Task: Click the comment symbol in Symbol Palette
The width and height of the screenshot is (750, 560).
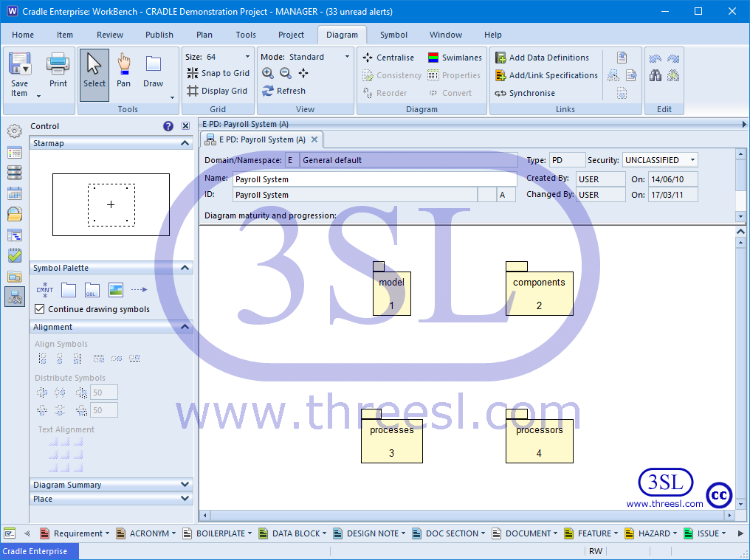Action: point(45,289)
